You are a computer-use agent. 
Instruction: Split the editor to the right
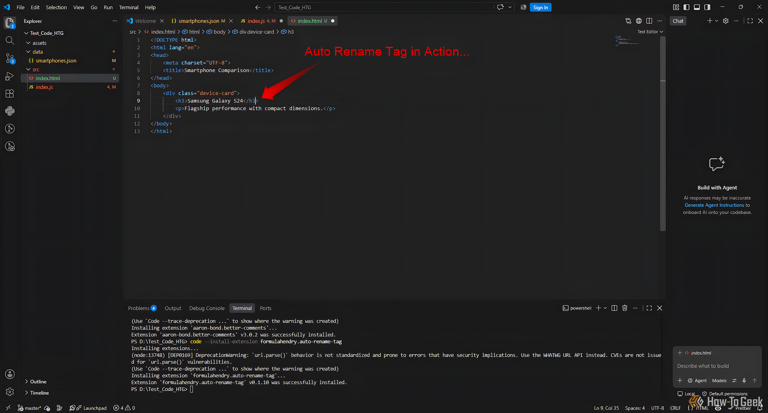[649, 21]
